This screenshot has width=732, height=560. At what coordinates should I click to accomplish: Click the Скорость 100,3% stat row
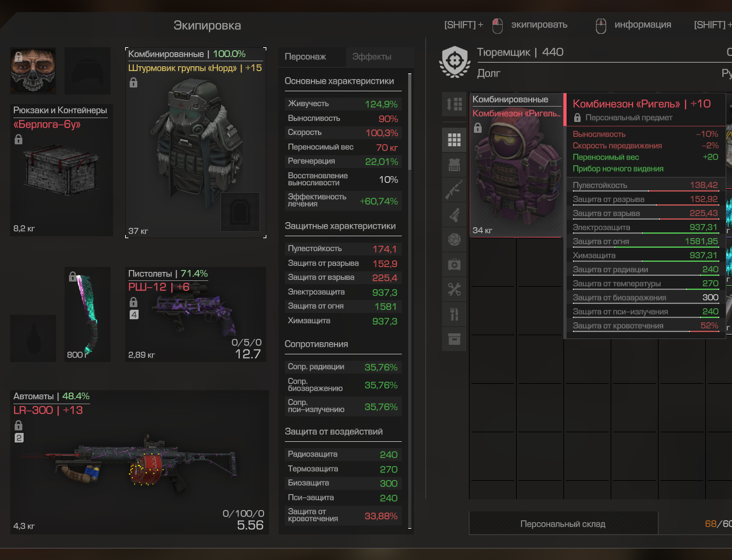tap(342, 133)
